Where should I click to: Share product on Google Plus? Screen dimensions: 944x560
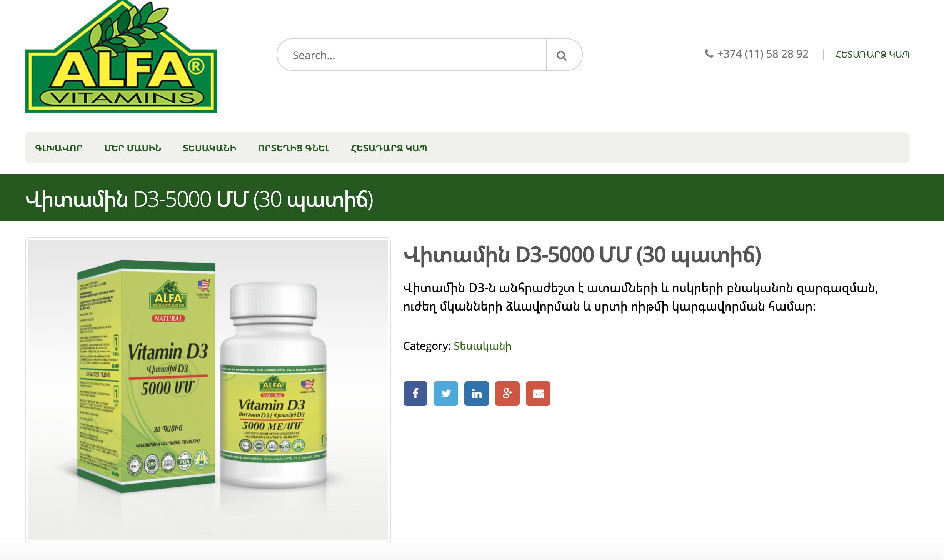(507, 393)
